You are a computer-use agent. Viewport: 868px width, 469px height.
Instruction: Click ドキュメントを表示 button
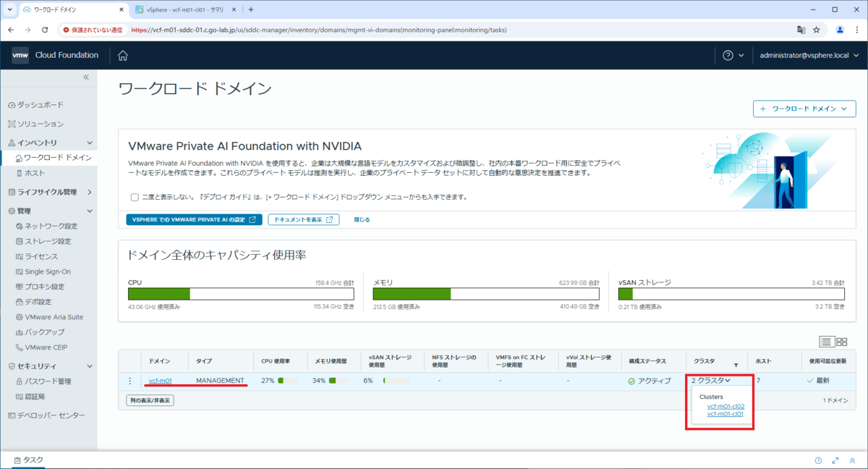tap(303, 219)
